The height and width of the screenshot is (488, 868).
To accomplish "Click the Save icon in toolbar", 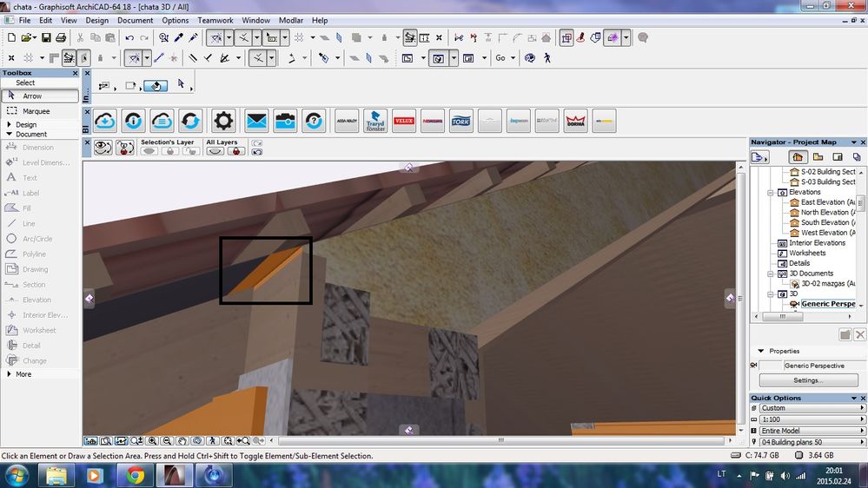I will tap(47, 37).
